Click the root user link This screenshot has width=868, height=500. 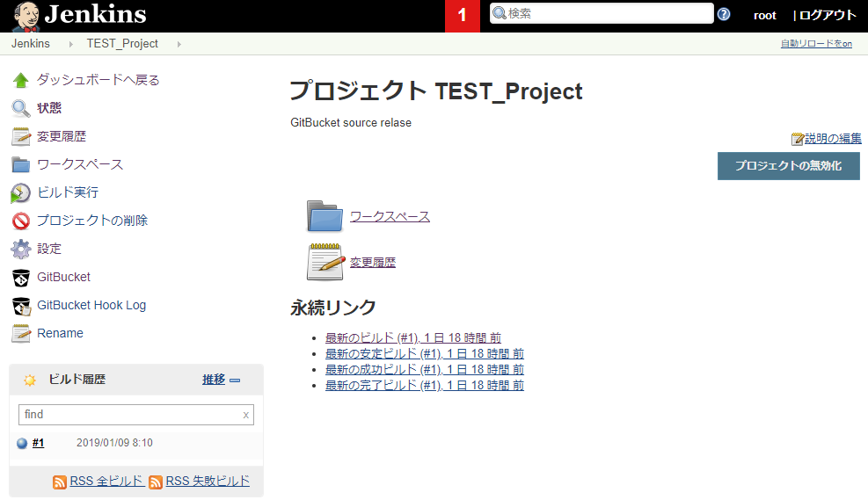click(764, 16)
